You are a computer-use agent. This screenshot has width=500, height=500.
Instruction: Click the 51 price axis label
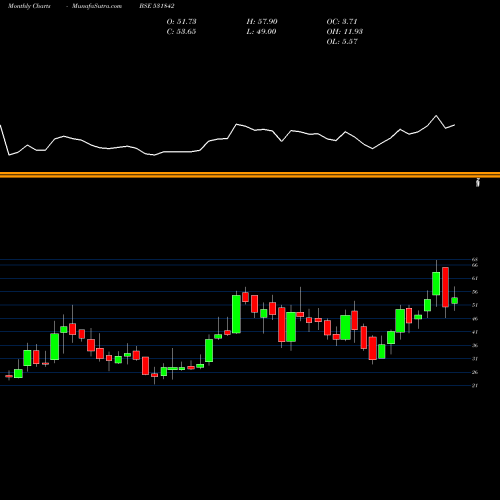tap(475, 305)
